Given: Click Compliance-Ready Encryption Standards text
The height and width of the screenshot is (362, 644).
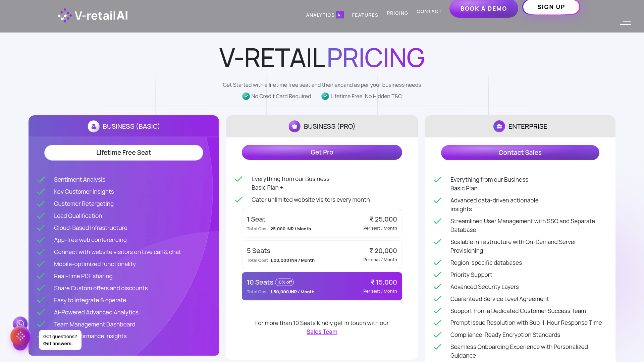Looking at the screenshot, I should click(x=505, y=335).
